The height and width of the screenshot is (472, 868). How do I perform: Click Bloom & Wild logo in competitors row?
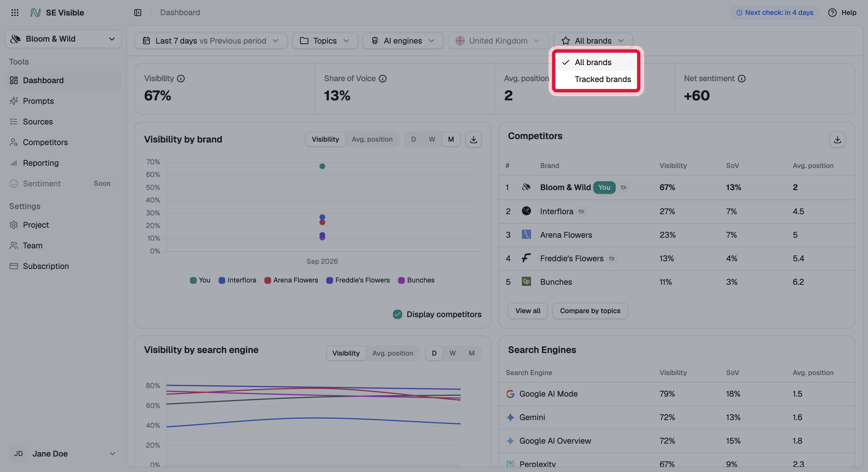(526, 187)
